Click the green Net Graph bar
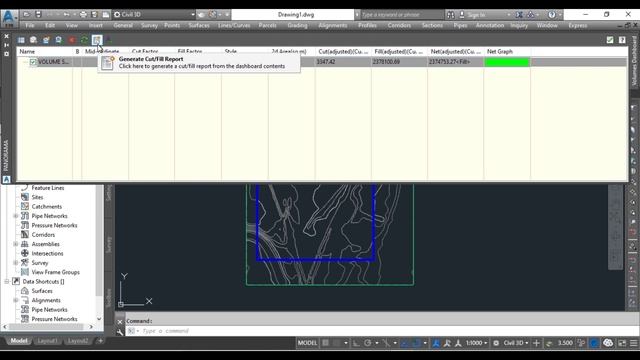Screen dimensions: 640x360 (507, 62)
